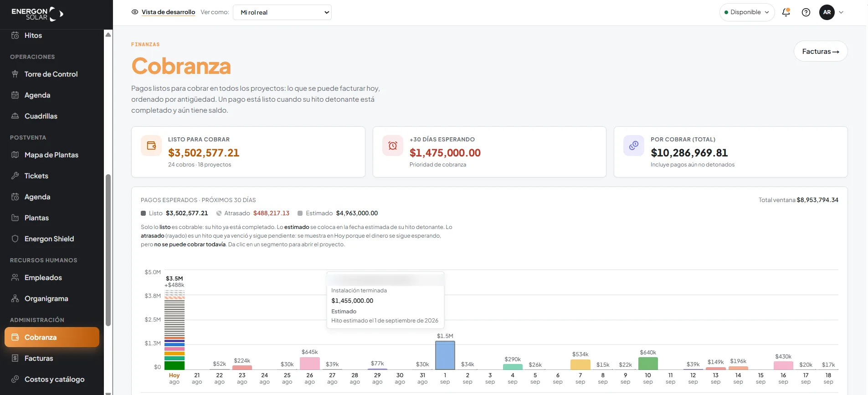Expand the AR user account menu
Screen dimensions: 868x395
832,12
